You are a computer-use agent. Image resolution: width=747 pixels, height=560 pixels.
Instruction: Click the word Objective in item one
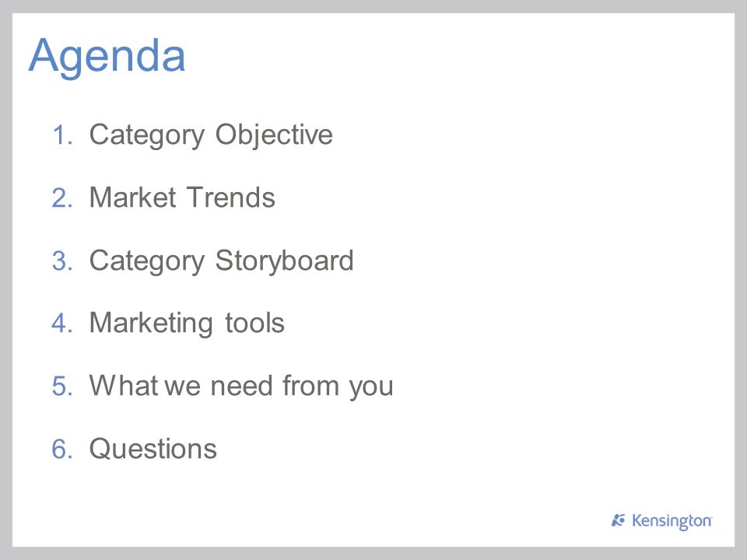pos(274,135)
